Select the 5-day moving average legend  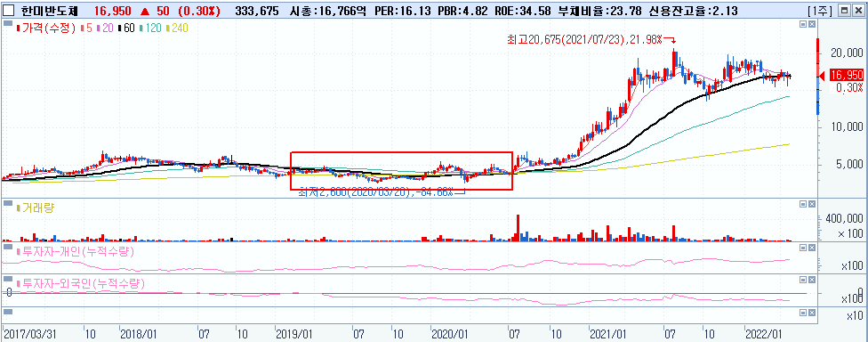click(x=85, y=28)
